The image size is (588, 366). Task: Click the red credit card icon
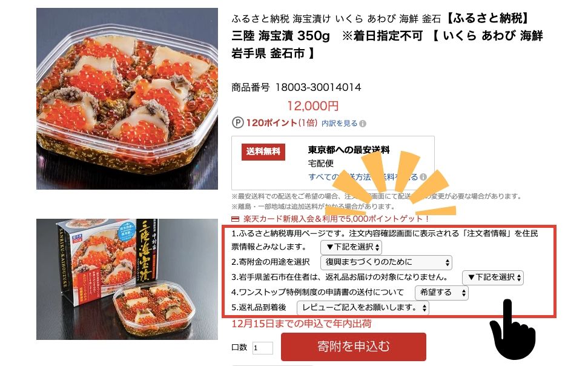236,219
